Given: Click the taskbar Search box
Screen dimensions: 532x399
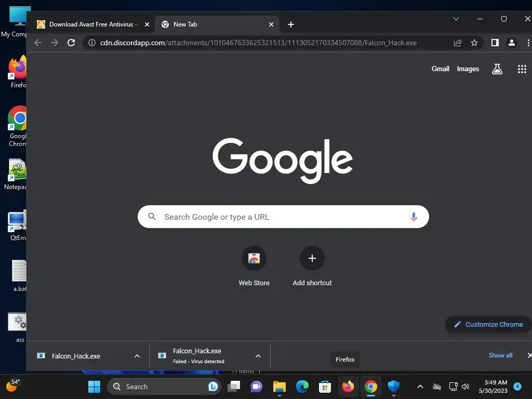Looking at the screenshot, I should pos(164,387).
